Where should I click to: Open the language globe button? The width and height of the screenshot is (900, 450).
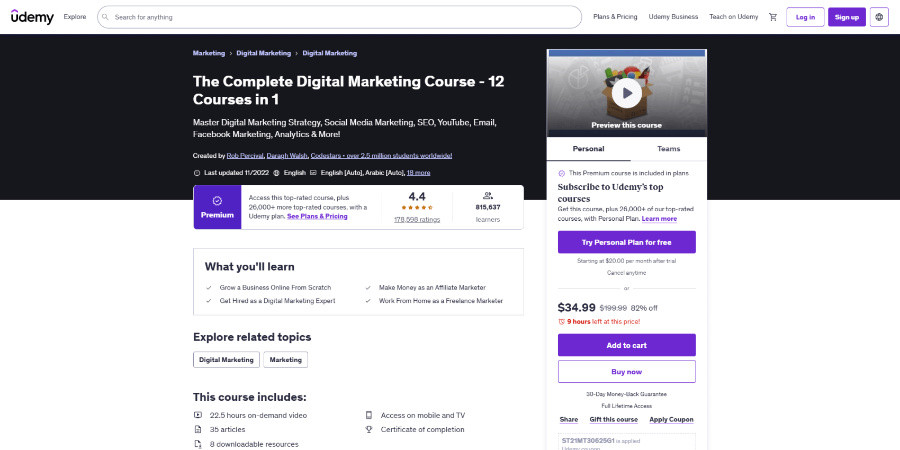pos(879,17)
